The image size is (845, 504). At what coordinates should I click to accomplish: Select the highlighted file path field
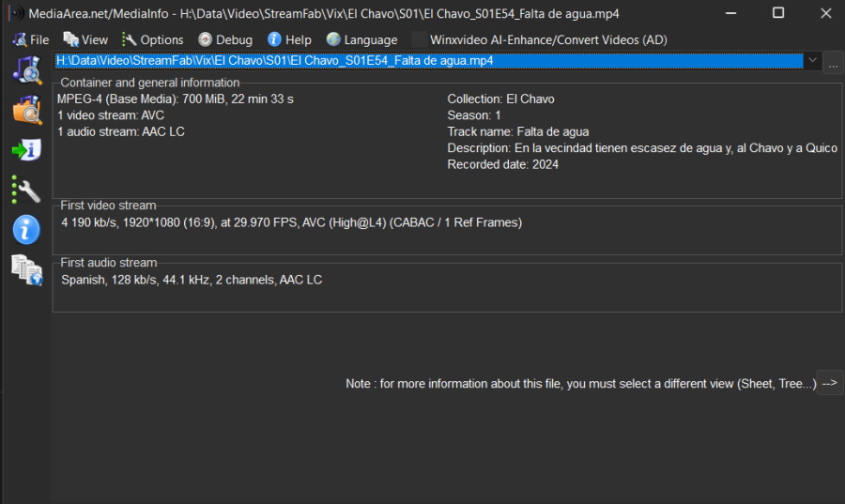click(x=429, y=61)
